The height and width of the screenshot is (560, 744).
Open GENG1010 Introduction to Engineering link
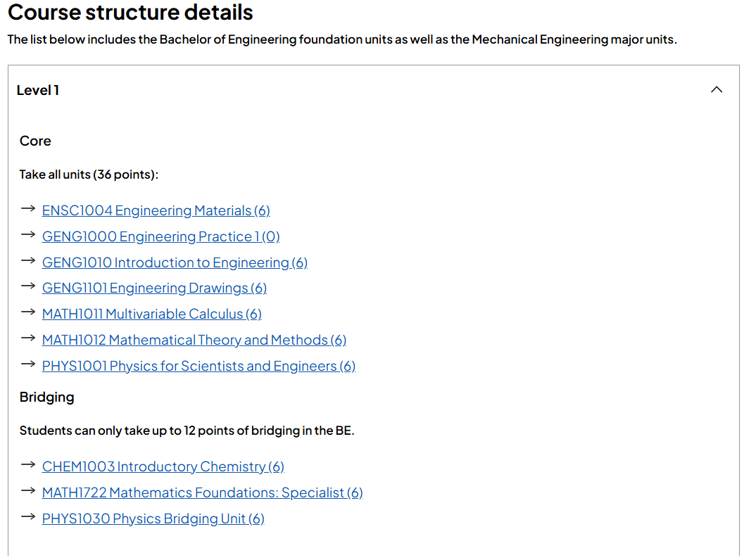pos(175,262)
